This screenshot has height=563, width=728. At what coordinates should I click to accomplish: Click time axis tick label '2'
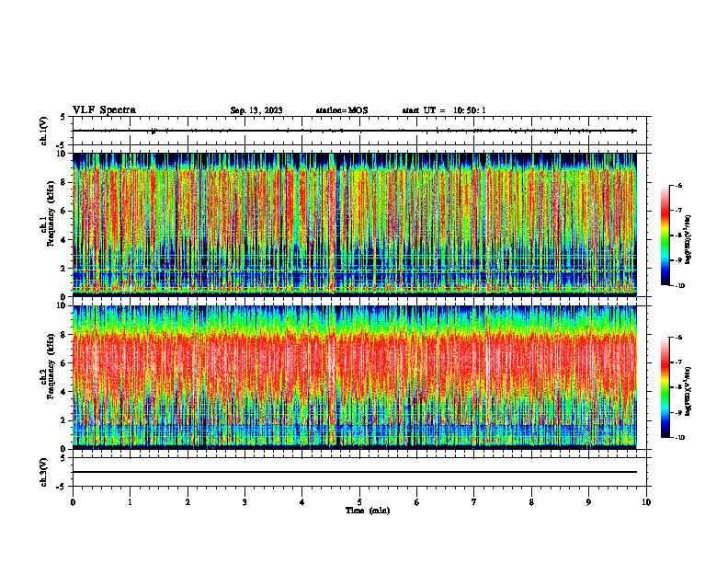188,502
